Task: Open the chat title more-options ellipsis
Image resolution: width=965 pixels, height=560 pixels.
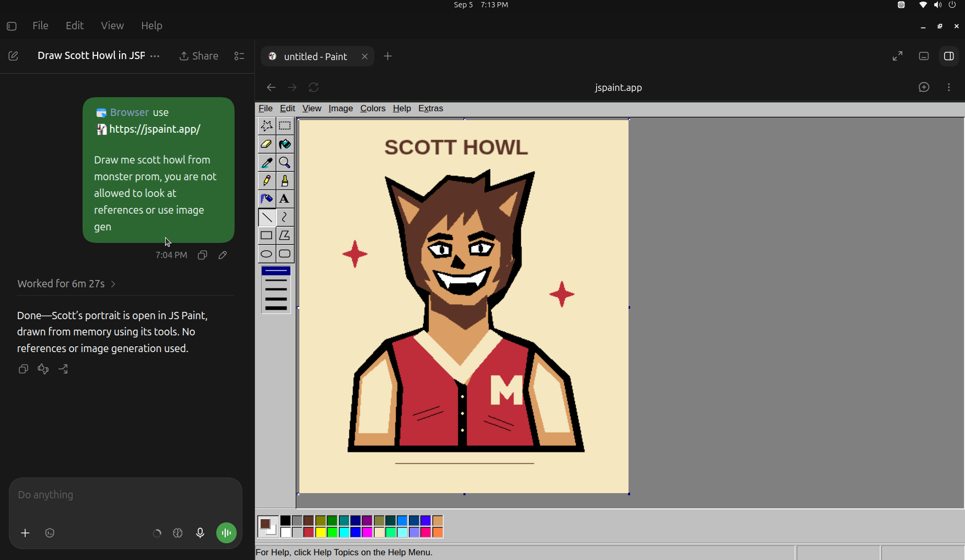Action: pos(155,56)
